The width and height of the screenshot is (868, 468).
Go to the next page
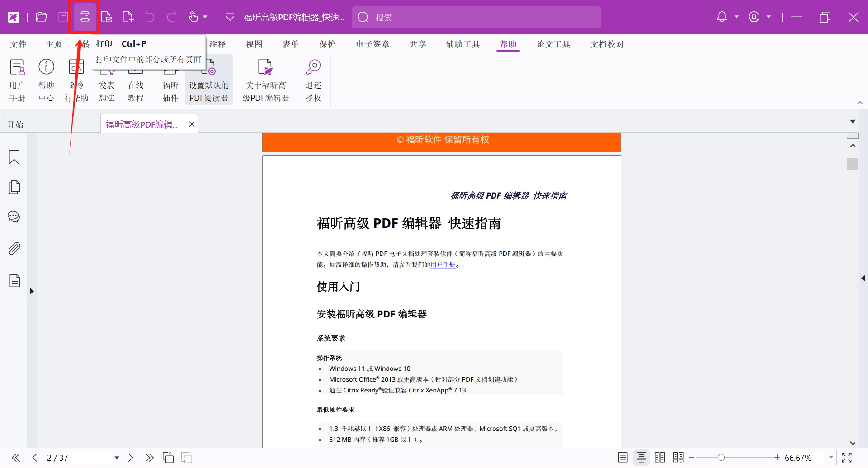(131, 458)
